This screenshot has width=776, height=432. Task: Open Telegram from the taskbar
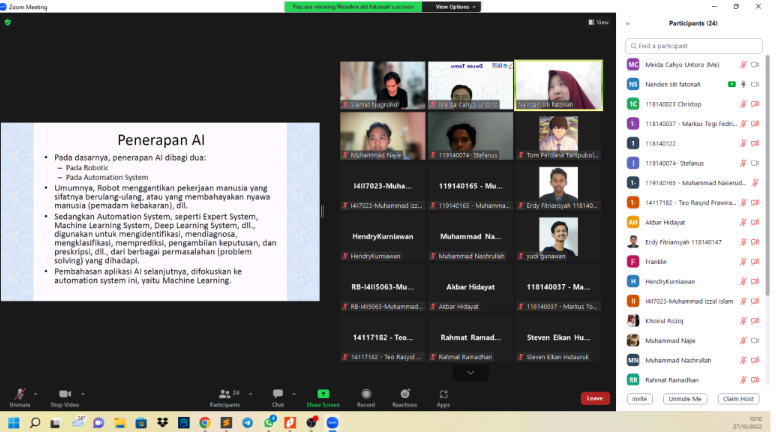[x=248, y=423]
